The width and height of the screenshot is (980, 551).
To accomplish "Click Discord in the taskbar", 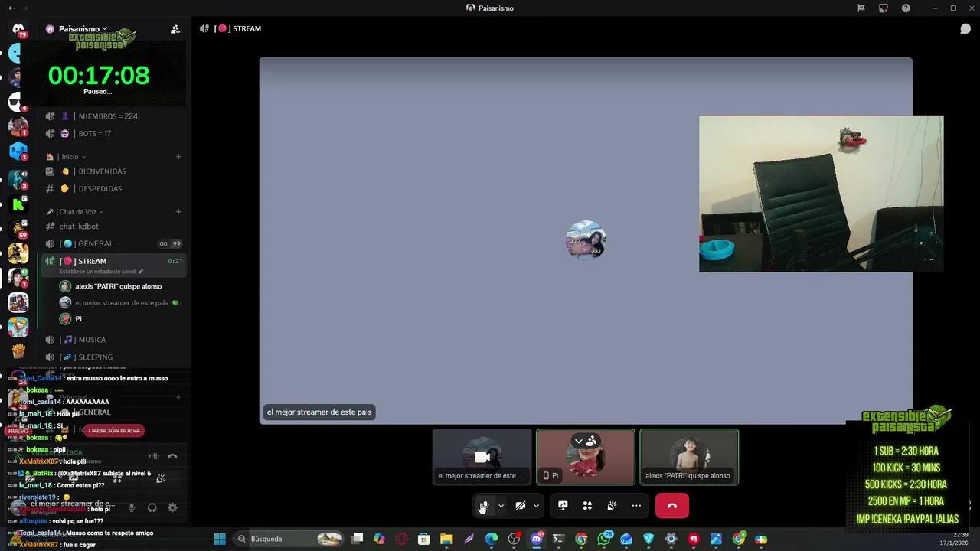I will pyautogui.click(x=536, y=539).
